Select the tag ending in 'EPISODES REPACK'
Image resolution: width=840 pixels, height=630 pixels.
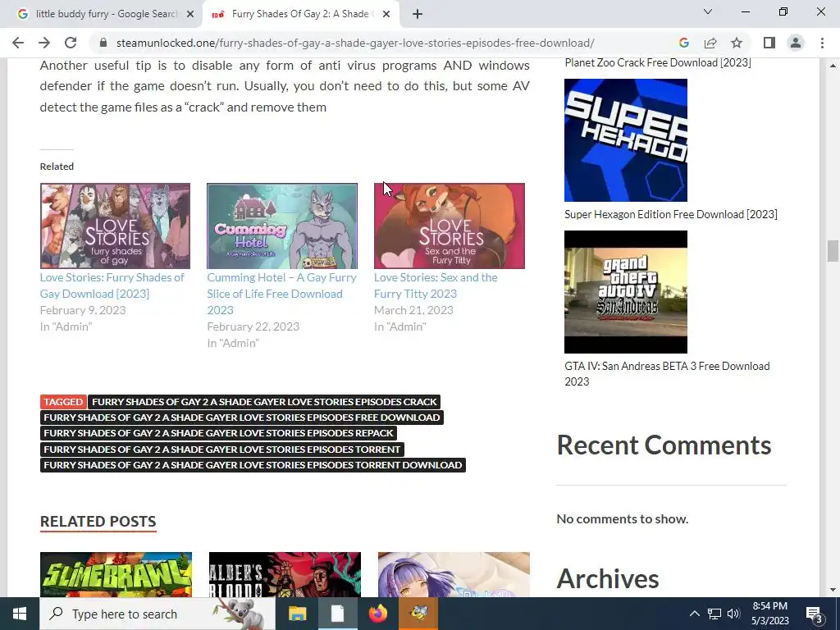218,433
